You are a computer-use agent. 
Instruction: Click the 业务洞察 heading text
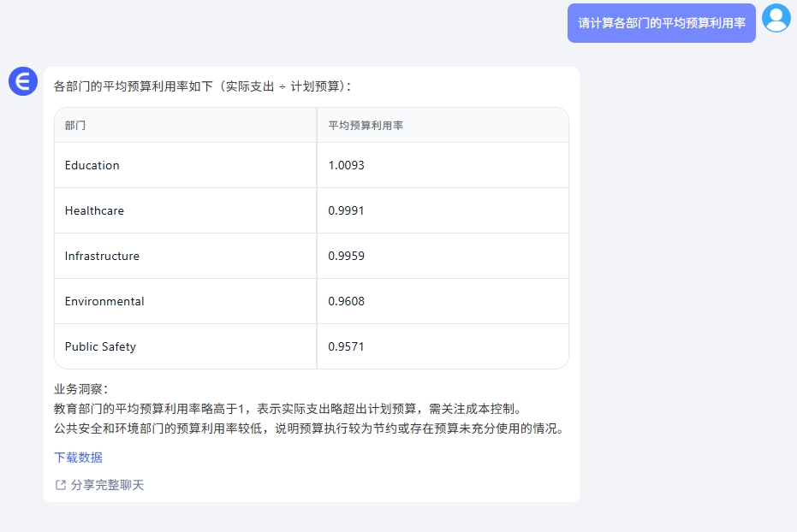[x=80, y=389]
